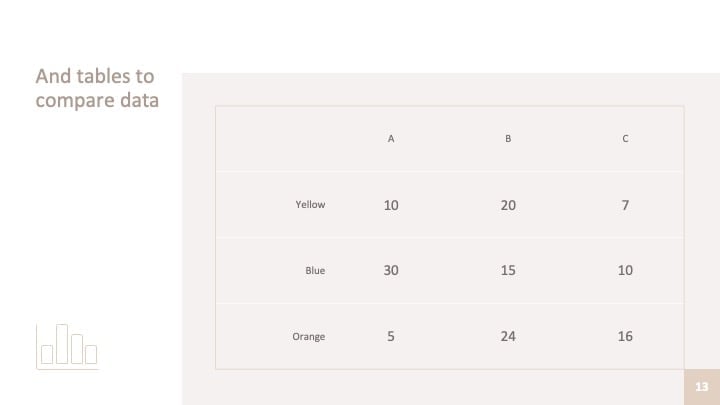Select column header C

tap(625, 139)
